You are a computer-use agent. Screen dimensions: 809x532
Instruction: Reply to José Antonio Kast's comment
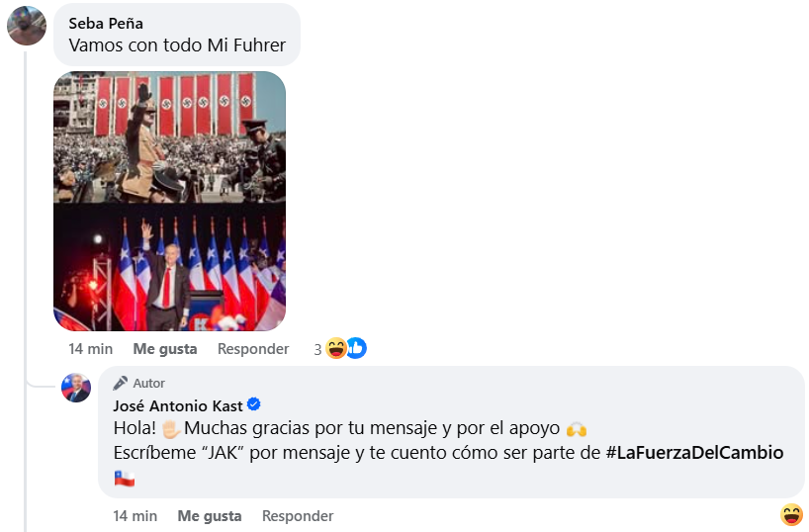298,516
